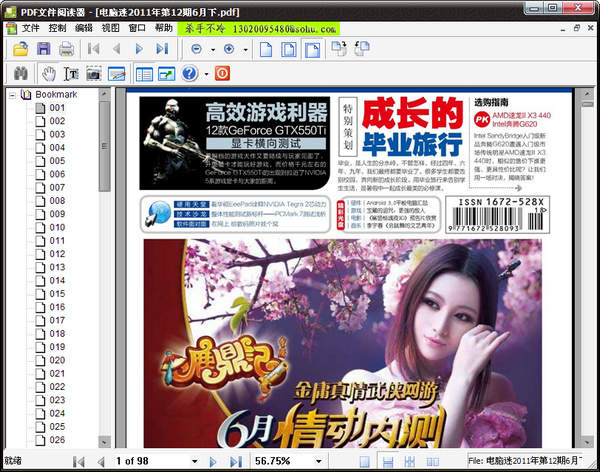Click the bookmark panel vertical scrollbar
Screen dimensions: 600x472
[x=105, y=300]
